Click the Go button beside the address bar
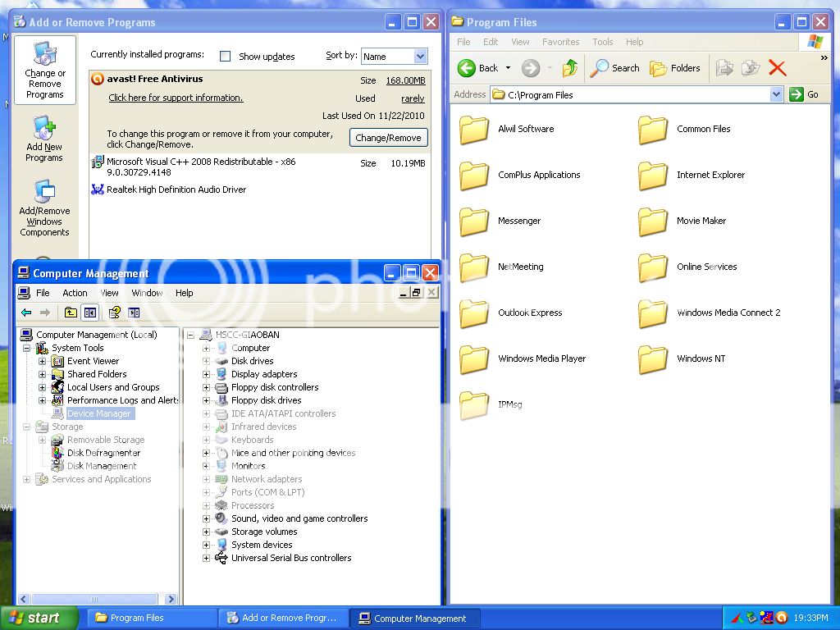The width and height of the screenshot is (840, 630). (x=805, y=95)
